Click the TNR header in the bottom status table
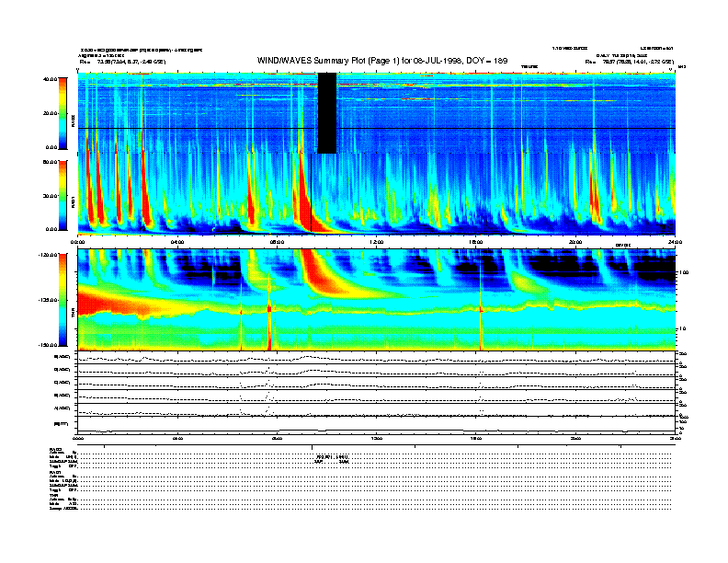 [x=53, y=495]
